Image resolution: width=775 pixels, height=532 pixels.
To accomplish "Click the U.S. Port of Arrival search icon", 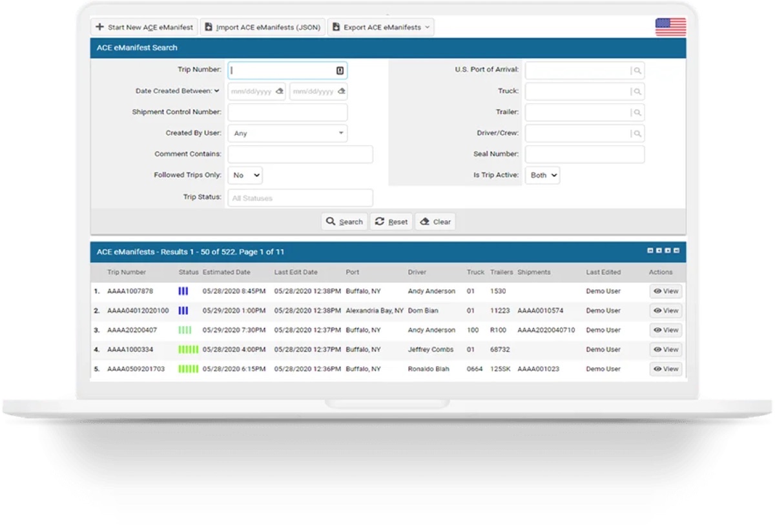I will 637,70.
